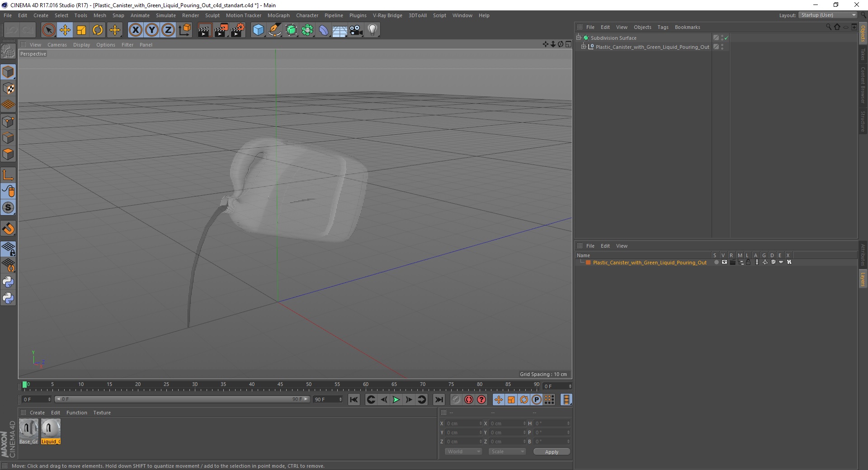Toggle coordinate system icon
The width and height of the screenshot is (868, 470).
point(184,30)
